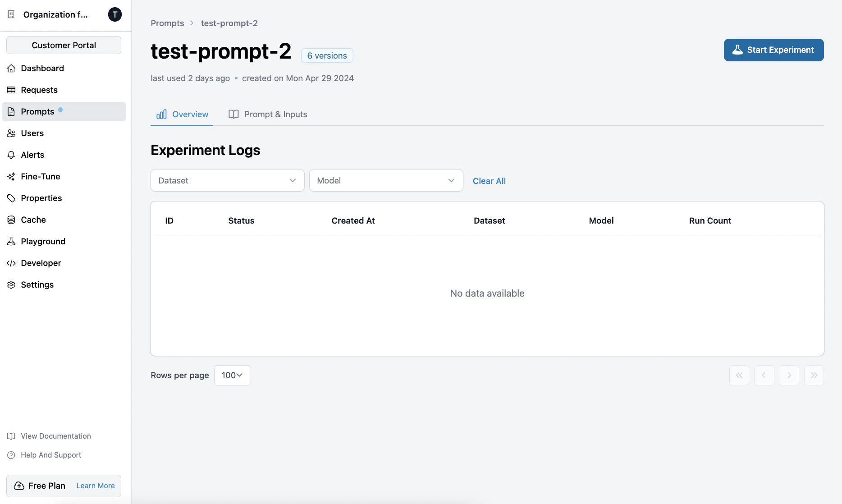Viewport: 842px width, 504px height.
Task: Open the Fine-Tune section
Action: [40, 176]
